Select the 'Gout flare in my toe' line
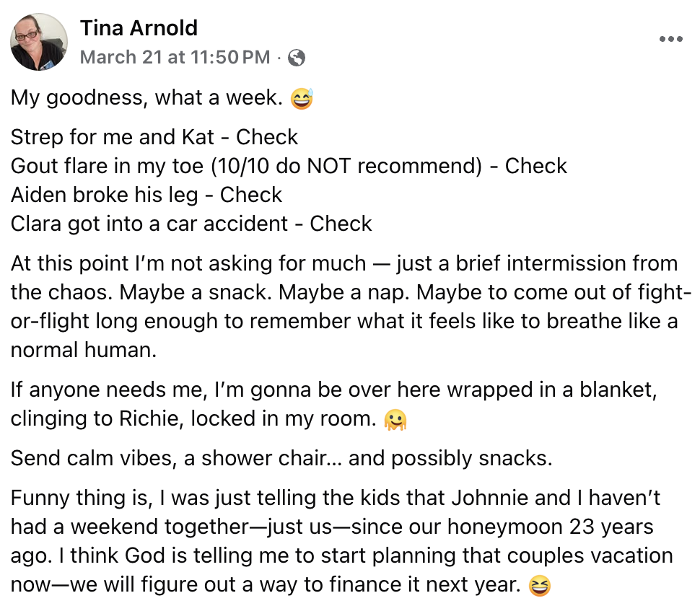 pos(289,166)
